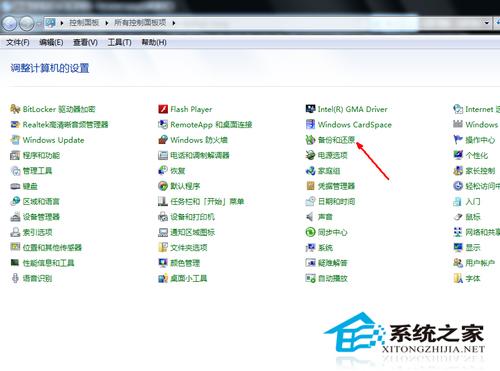Open the 编辑(E) menu

pos(51,42)
